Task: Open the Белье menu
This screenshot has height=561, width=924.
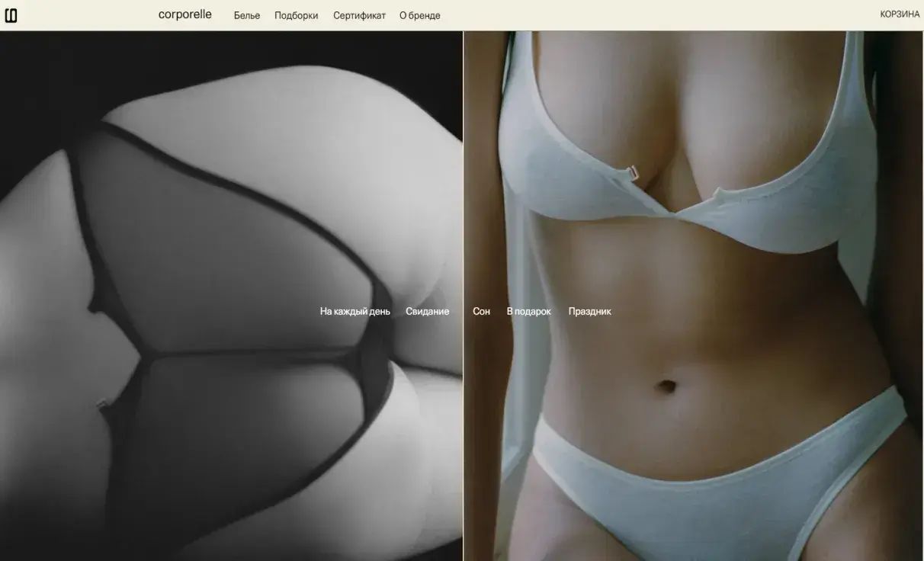Action: [246, 15]
